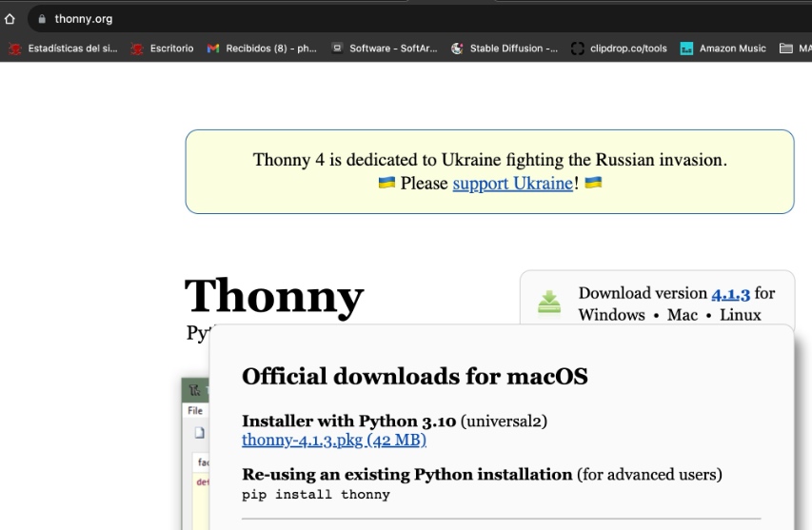This screenshot has width=812, height=530.
Task: Open the Amazon Music bookmark
Action: (723, 49)
